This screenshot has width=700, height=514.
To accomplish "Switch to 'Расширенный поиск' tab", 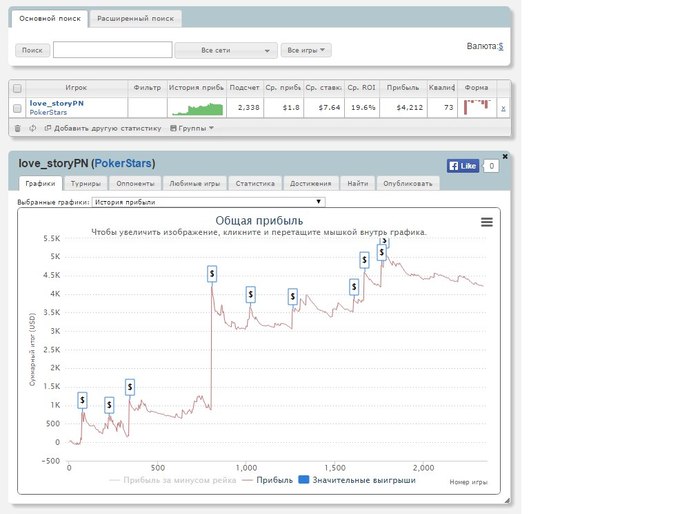I will [135, 19].
